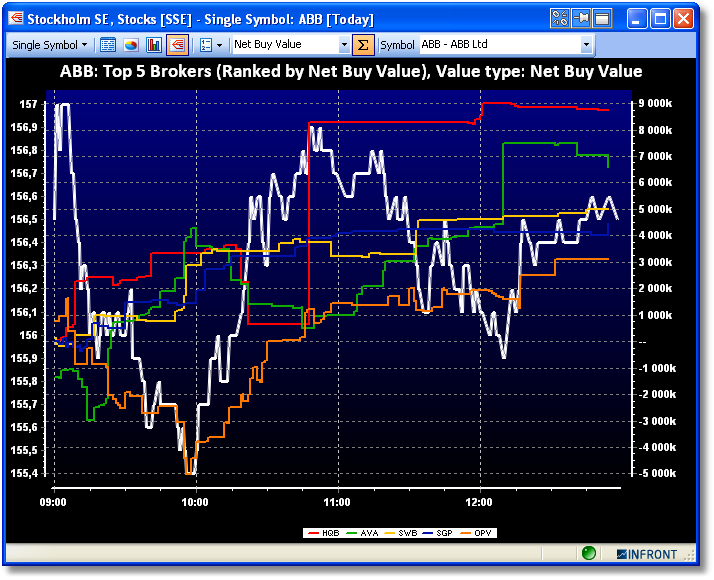Viewport: 714px width, 580px height.
Task: Open the Net Buy Value dropdown arrow
Action: click(x=344, y=45)
